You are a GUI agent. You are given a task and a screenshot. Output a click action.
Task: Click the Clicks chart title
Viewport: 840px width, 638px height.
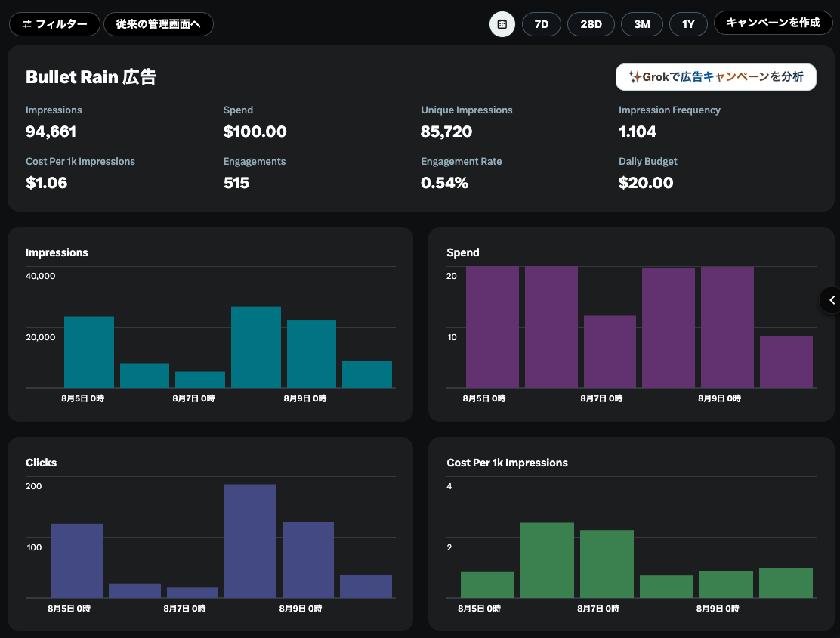point(42,463)
